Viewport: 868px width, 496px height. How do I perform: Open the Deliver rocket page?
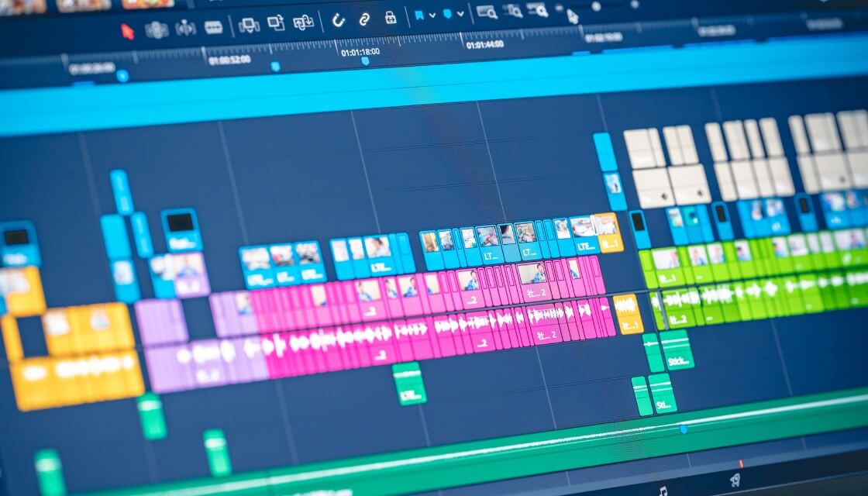pyautogui.click(x=735, y=480)
